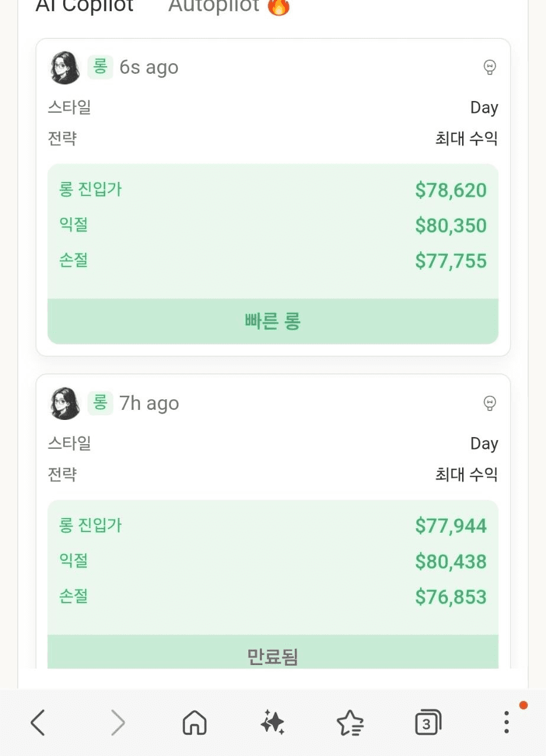This screenshot has width=546, height=756.
Task: Switch to the Autopilot tab
Action: point(214,6)
